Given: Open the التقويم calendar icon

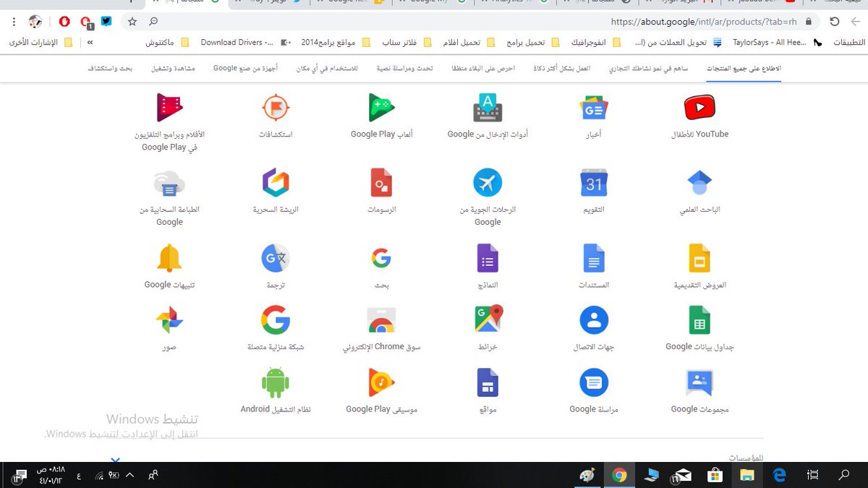Looking at the screenshot, I should [594, 183].
